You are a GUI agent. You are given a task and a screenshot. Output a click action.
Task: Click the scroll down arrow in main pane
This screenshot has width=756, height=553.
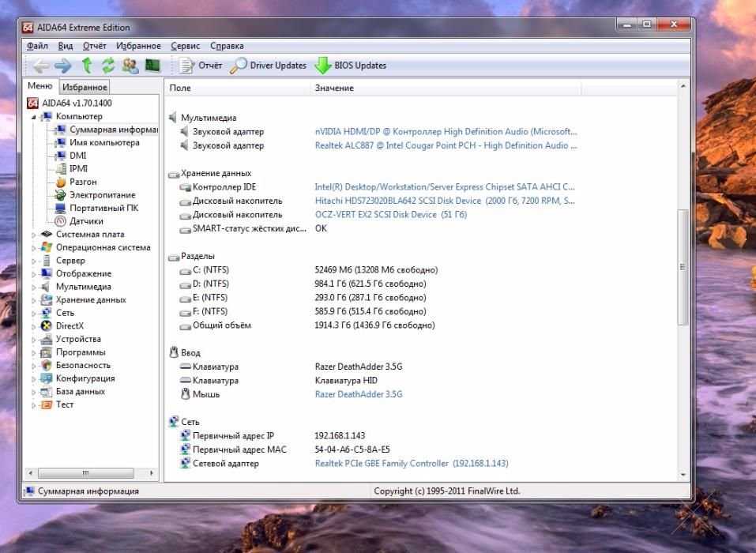[683, 475]
